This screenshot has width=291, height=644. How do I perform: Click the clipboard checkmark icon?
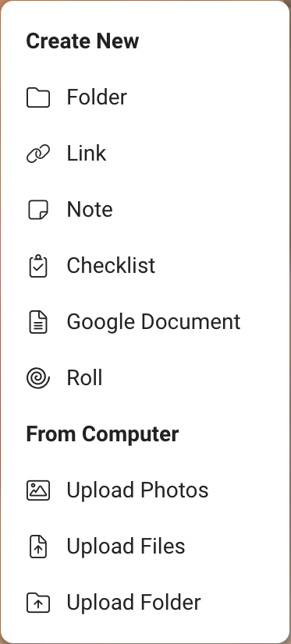pos(38,266)
